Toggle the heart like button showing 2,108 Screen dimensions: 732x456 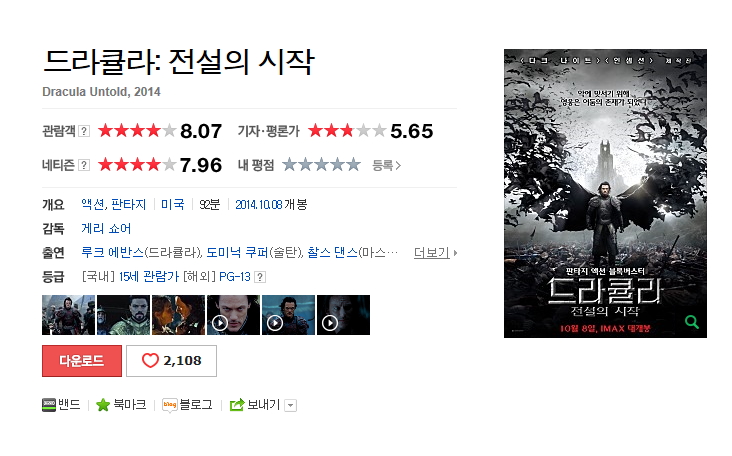(171, 361)
